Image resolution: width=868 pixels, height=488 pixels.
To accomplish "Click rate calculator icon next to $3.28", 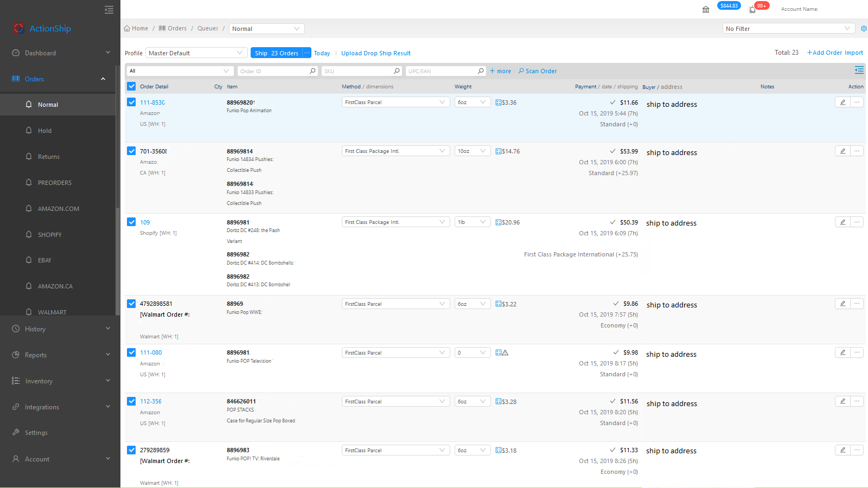I will 499,402.
